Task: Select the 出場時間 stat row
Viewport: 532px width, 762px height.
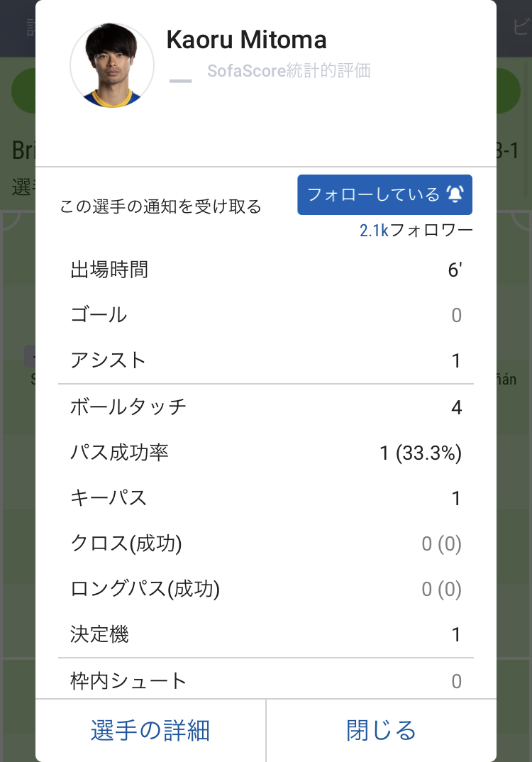Action: point(266,270)
